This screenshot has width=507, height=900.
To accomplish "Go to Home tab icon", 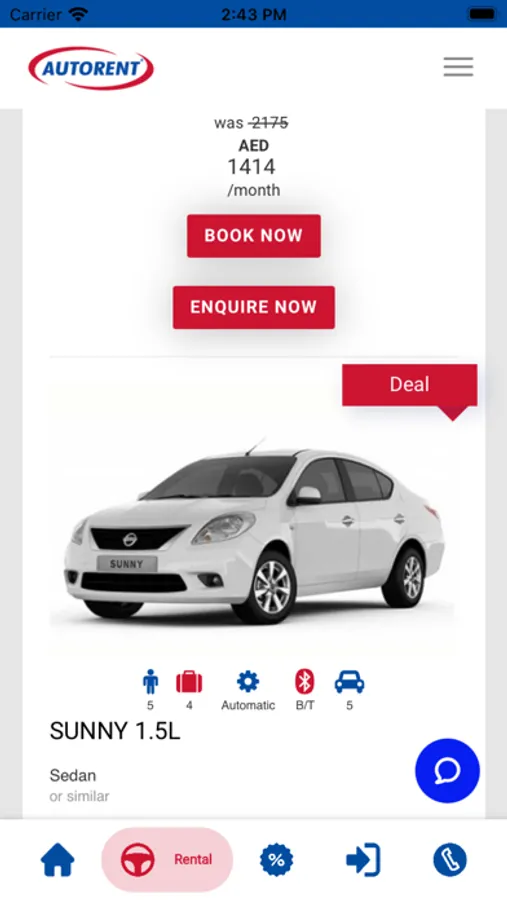I will click(x=57, y=860).
